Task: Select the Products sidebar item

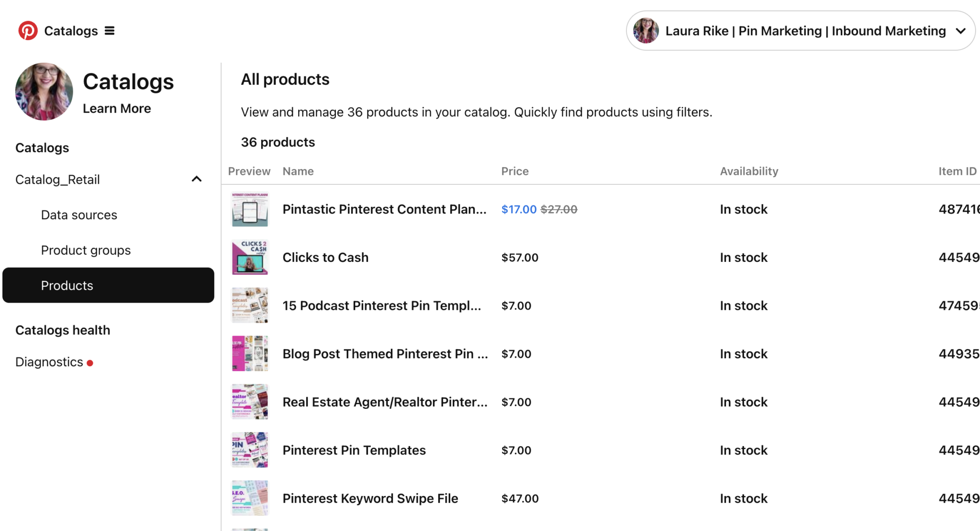Action: pos(67,285)
